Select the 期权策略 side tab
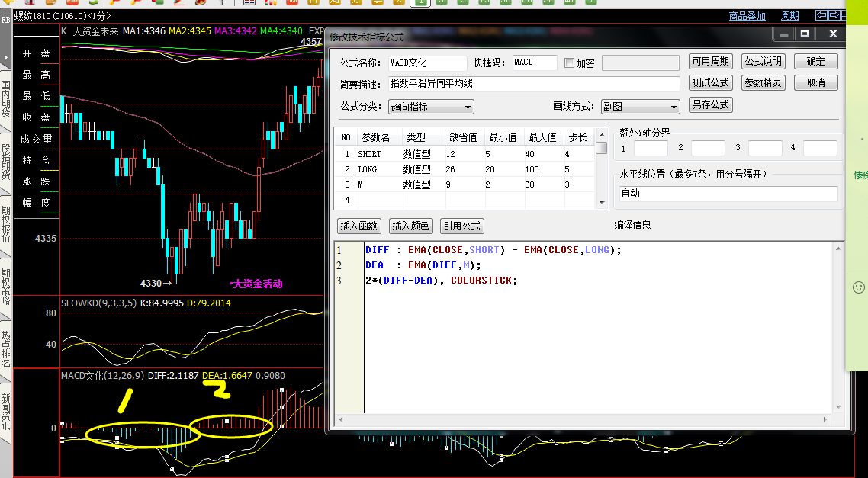The width and height of the screenshot is (868, 478). pyautogui.click(x=6, y=287)
